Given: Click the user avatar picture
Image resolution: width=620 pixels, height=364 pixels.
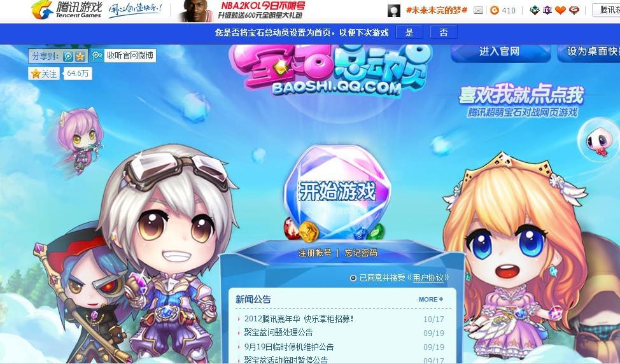Looking at the screenshot, I should coord(393,11).
